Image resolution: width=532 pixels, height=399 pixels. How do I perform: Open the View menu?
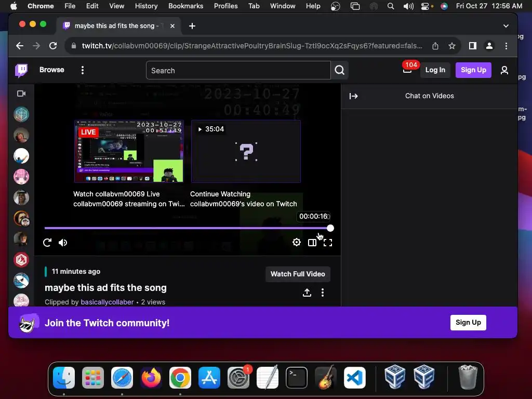point(116,6)
